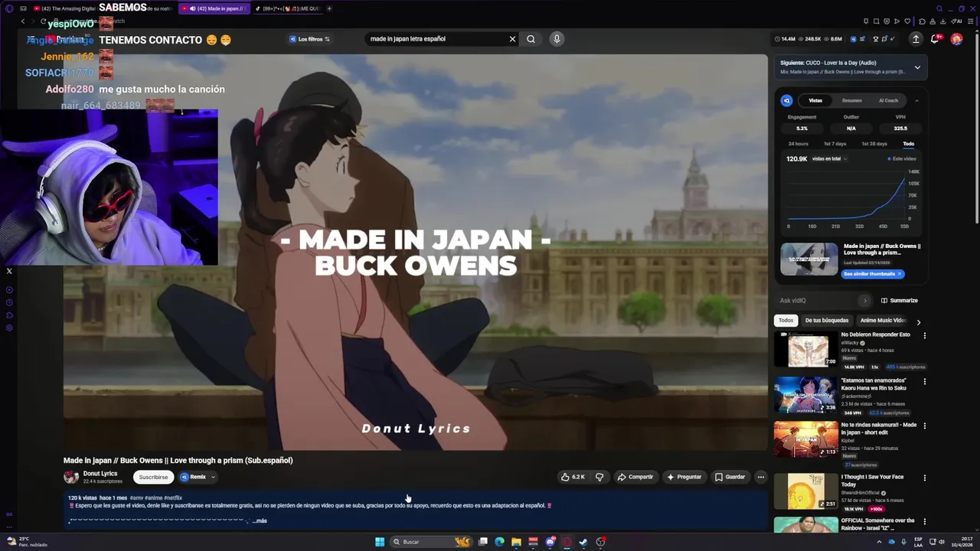Like the video with 6.2K thumbs up
Viewport: 980px width, 551px height.
tap(573, 477)
